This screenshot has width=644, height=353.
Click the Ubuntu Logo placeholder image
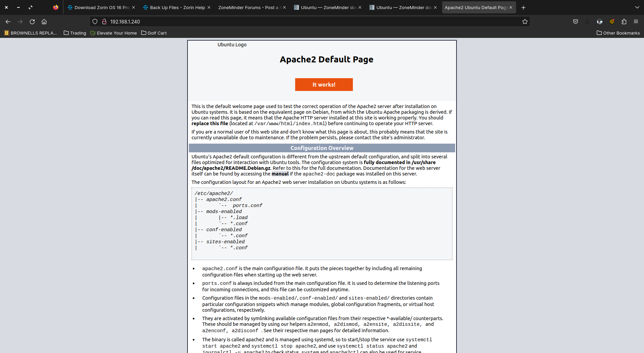[x=232, y=45]
